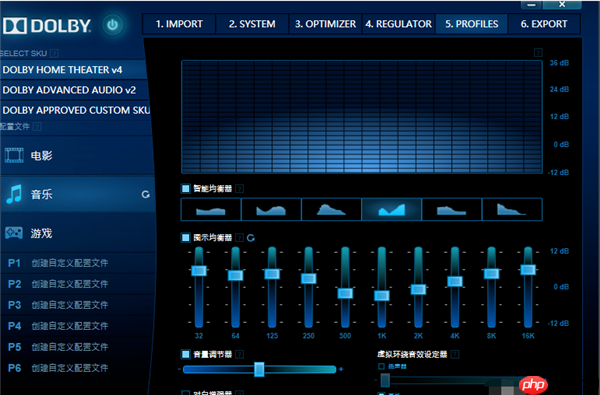Click the 4K equalizer slider handle

[455, 282]
